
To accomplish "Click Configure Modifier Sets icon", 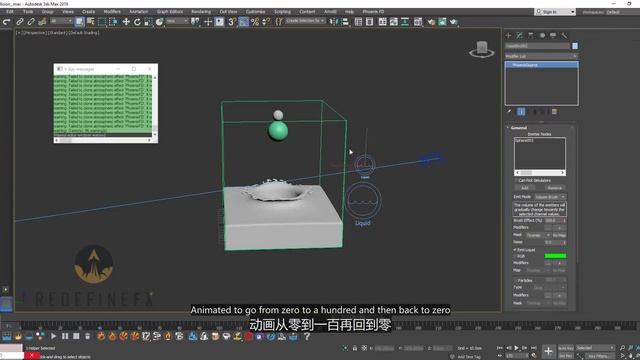I will coord(554,111).
